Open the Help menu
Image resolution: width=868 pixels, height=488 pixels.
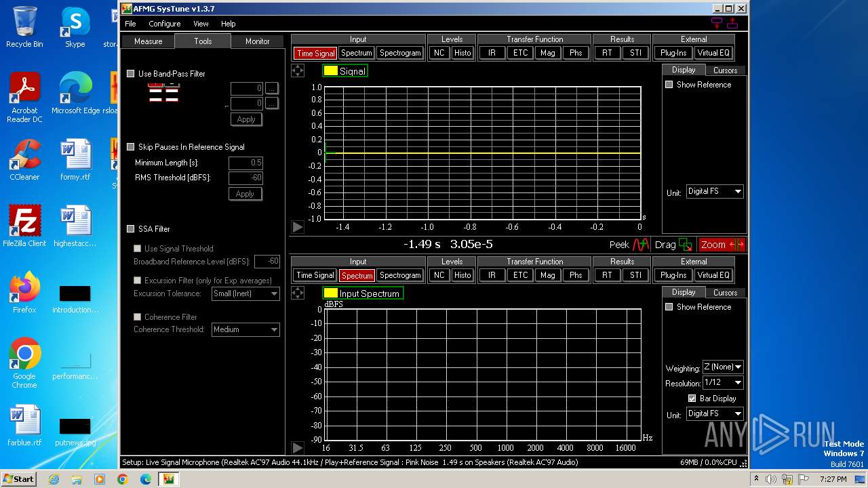click(x=229, y=24)
